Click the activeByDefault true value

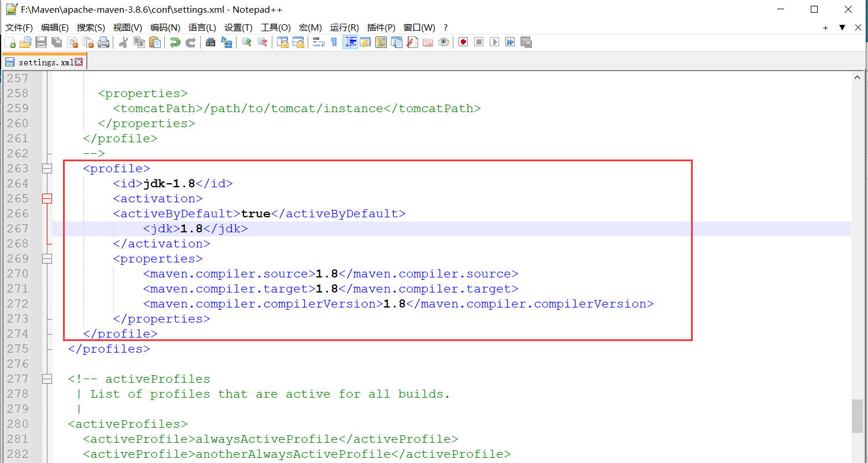[256, 214]
